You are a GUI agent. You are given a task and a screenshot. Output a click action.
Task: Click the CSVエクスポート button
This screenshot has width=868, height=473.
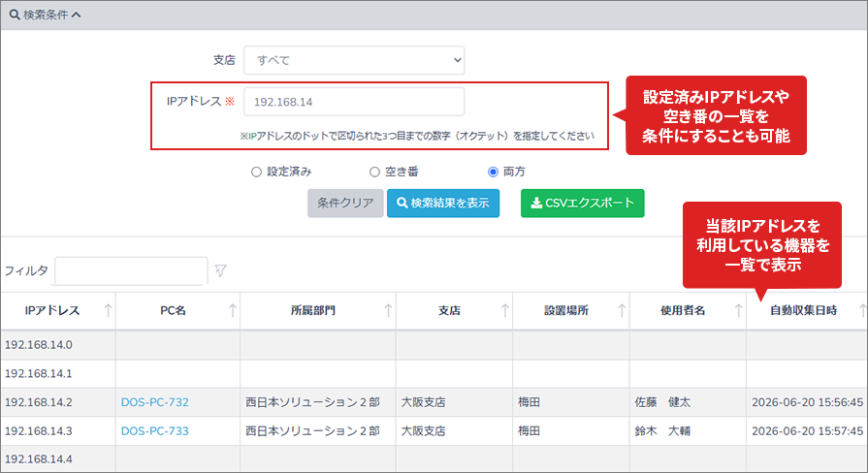point(582,203)
